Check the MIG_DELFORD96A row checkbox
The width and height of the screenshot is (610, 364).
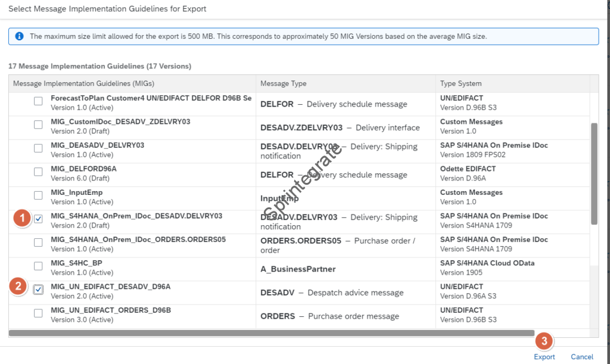pos(38,172)
